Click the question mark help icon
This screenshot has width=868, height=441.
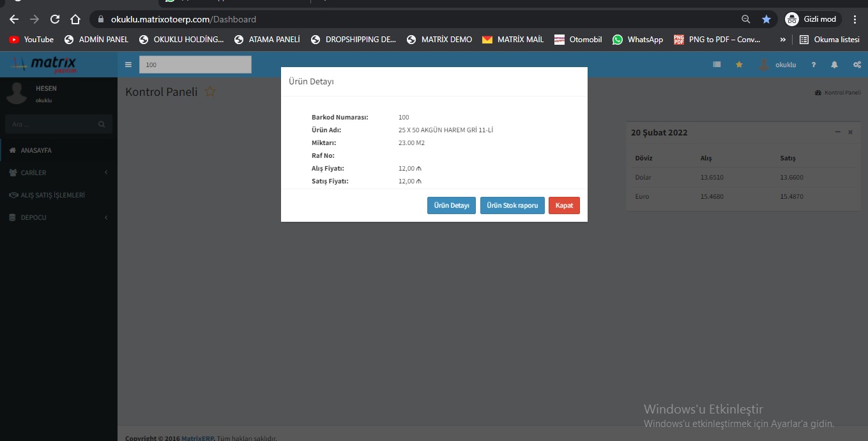point(813,65)
